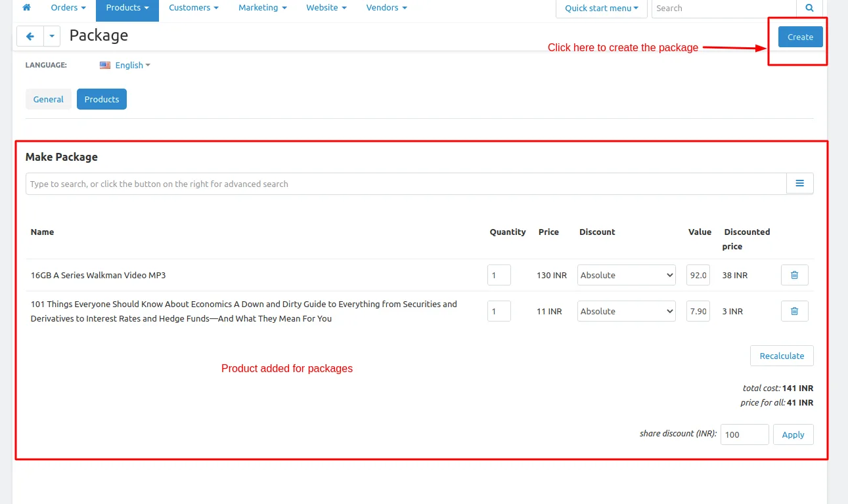This screenshot has width=848, height=504.
Task: Click the Create button
Action: [800, 37]
